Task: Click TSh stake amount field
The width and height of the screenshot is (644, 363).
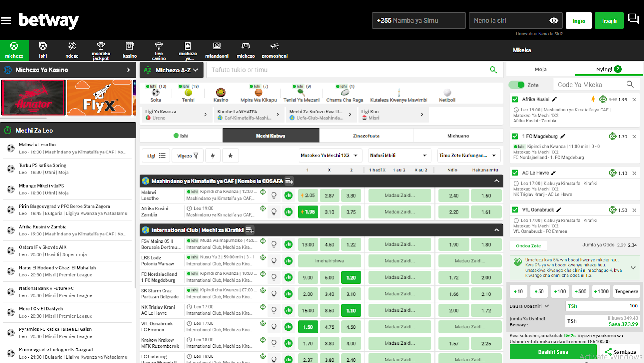Action: pyautogui.click(x=602, y=306)
